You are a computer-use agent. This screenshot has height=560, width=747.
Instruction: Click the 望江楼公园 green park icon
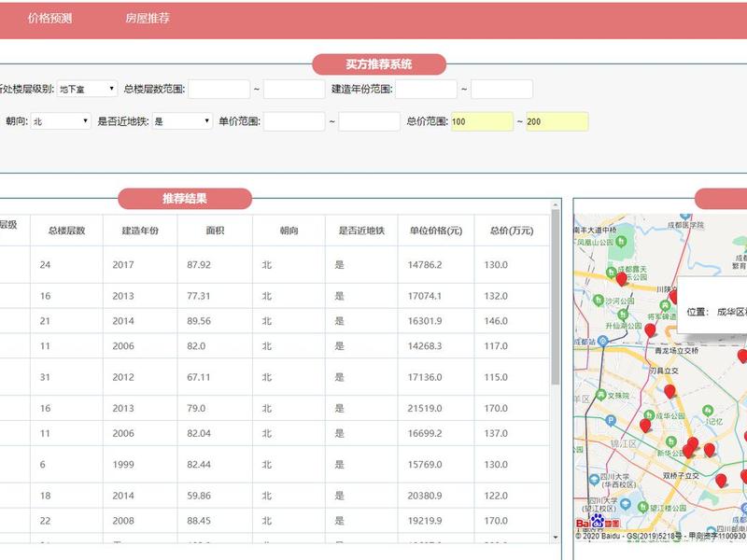[x=643, y=507]
